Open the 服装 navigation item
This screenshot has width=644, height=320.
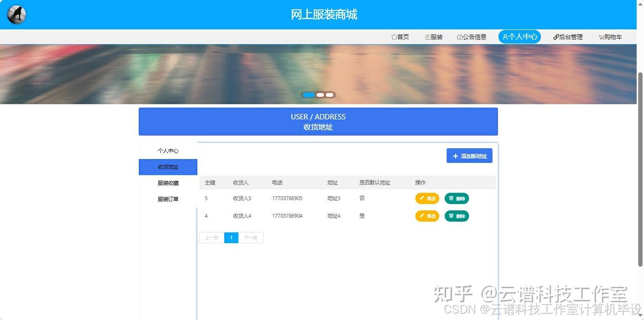tap(434, 37)
